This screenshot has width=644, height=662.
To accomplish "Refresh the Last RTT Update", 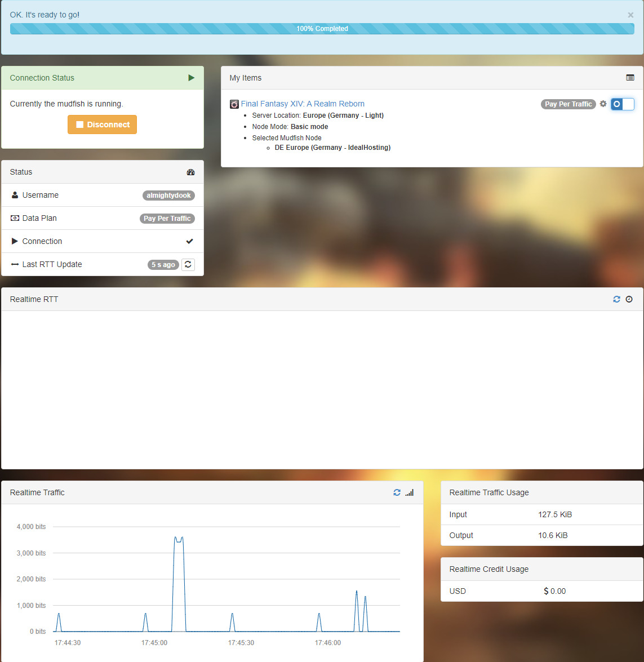I will tap(188, 265).
